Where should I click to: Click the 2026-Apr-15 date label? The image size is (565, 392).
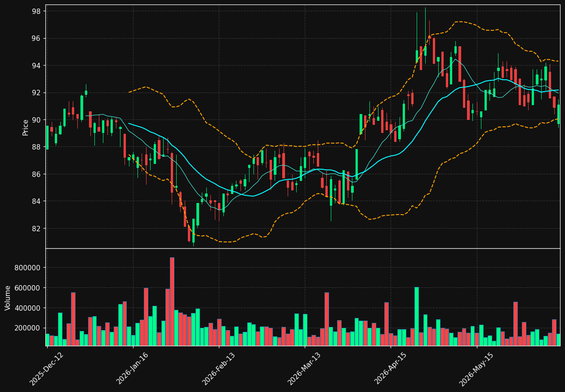point(391,369)
